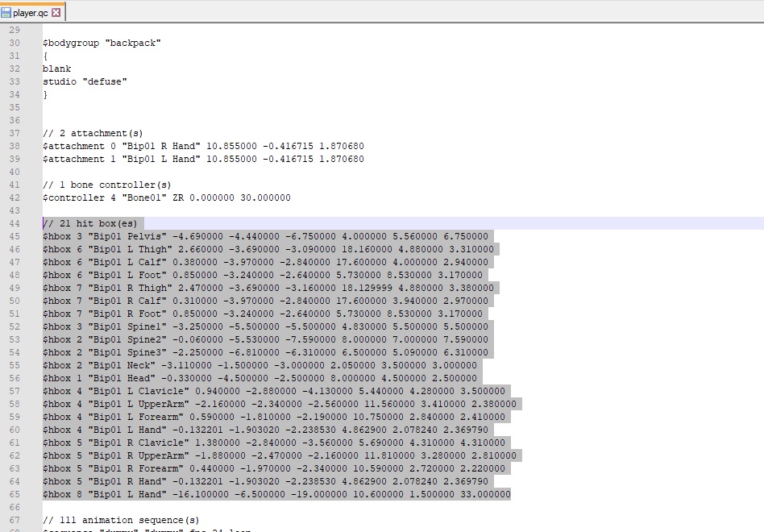Click studio "defuse" line
The width and height of the screenshot is (764, 532).
85,81
